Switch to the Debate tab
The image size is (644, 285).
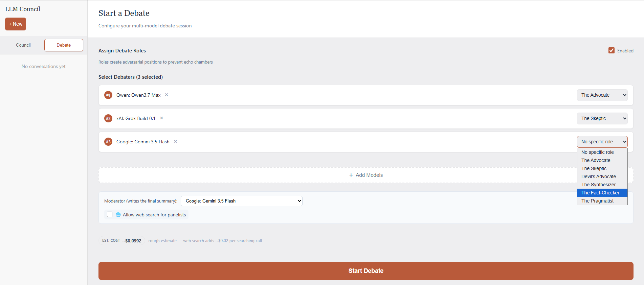coord(64,45)
